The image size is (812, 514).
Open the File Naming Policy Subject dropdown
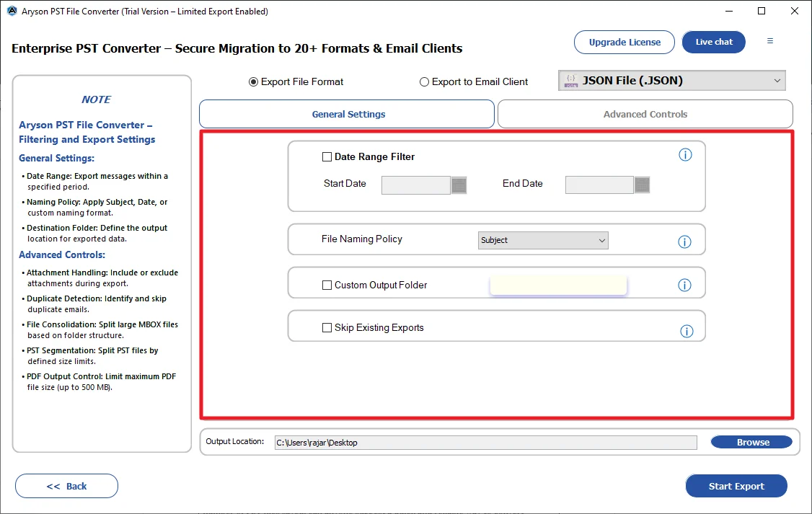[543, 240]
